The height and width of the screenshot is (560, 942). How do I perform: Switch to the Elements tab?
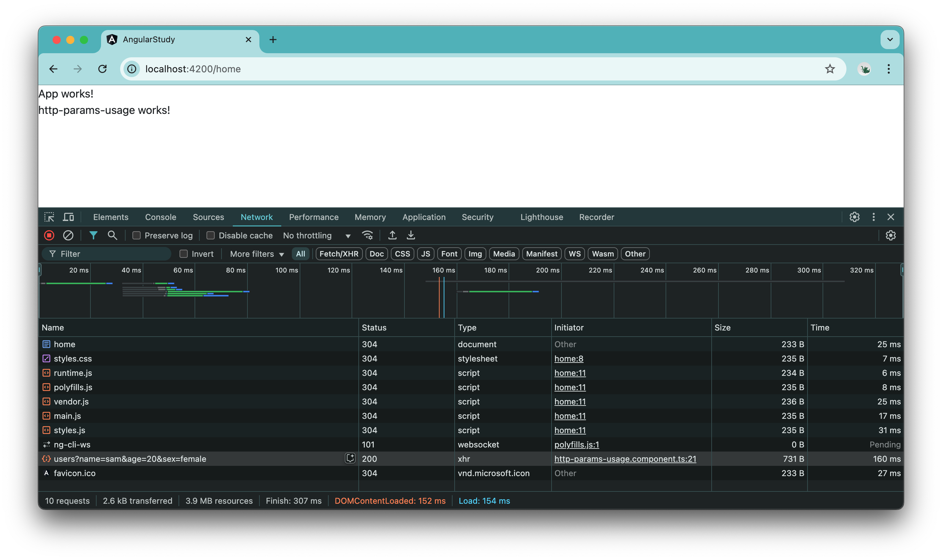[x=111, y=217]
